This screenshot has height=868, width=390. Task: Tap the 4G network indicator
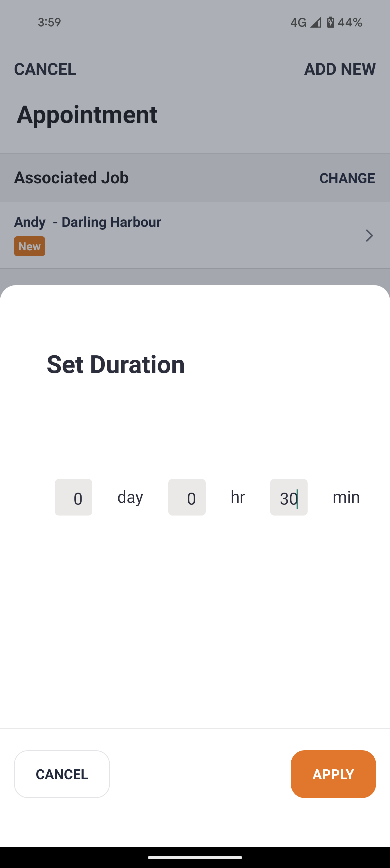[x=298, y=22]
